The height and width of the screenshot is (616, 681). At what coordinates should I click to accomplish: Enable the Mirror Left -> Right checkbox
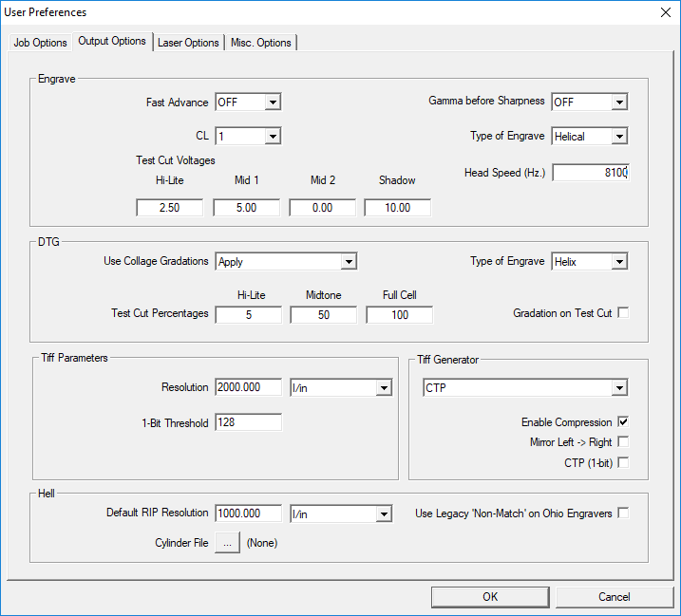coord(623,442)
